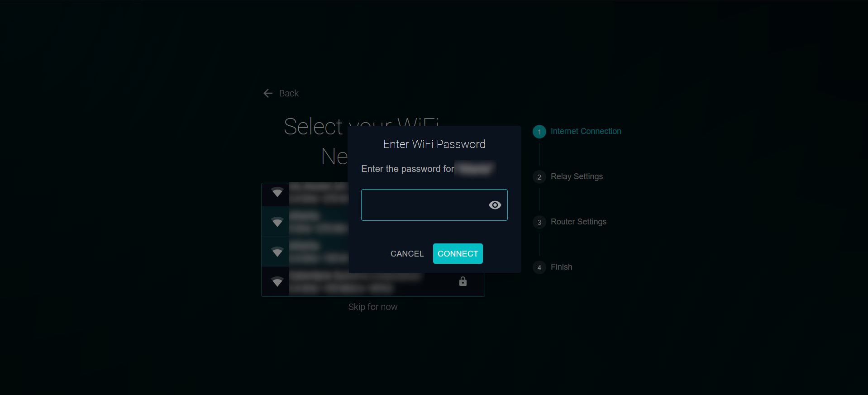Viewport: 868px width, 395px height.
Task: Click Skip for now link
Action: click(x=373, y=307)
